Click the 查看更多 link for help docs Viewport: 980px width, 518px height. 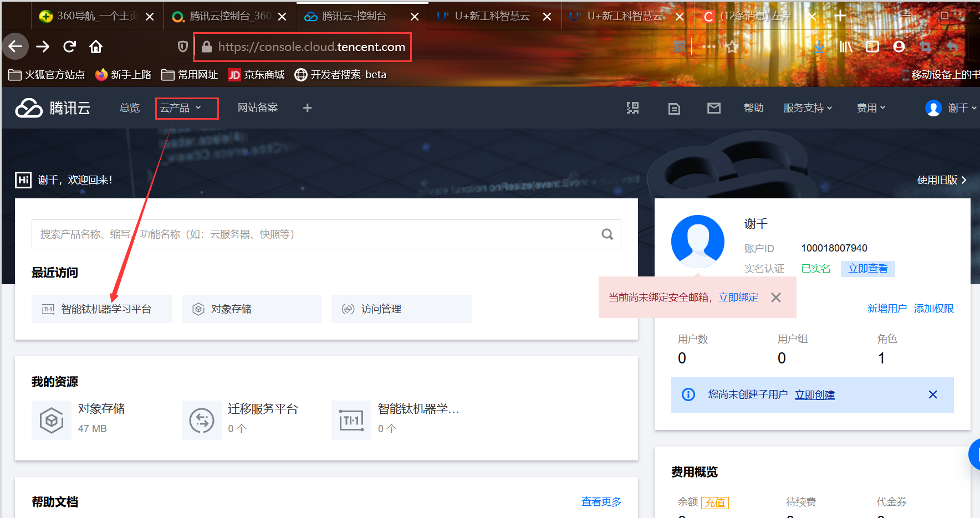tap(601, 502)
